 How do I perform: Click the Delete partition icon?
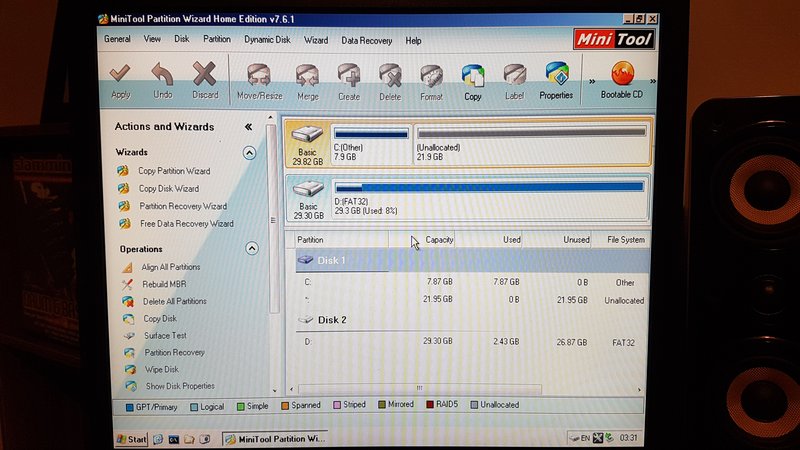[x=390, y=76]
